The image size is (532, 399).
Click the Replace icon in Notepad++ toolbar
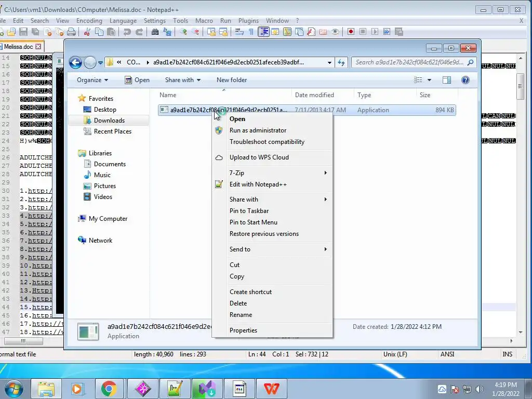pos(167,32)
